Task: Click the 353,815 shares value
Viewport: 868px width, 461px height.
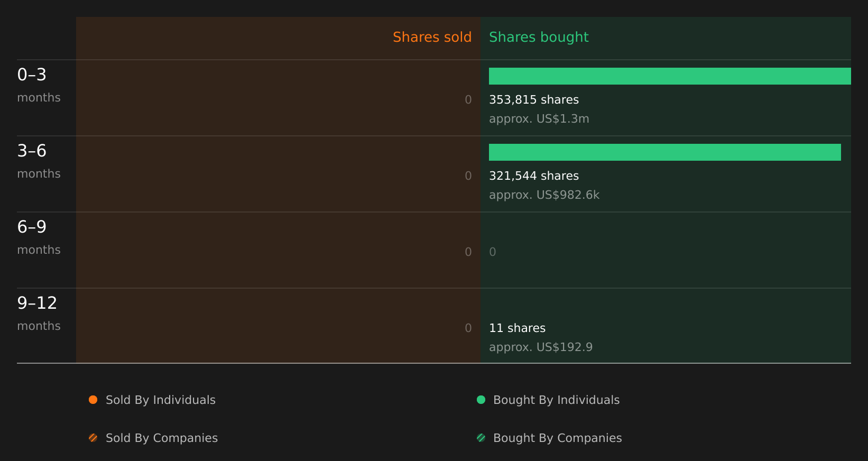Action: 534,100
